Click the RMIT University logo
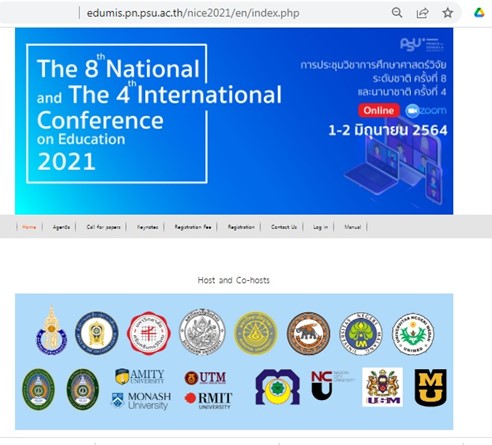The height and width of the screenshot is (445, 492). [x=208, y=400]
